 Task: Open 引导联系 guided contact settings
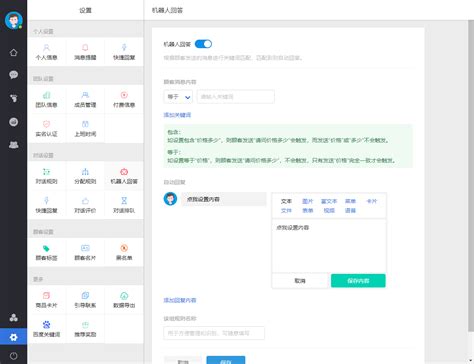(85, 300)
